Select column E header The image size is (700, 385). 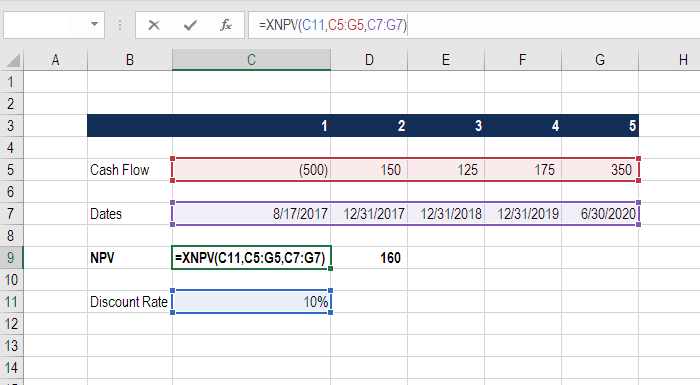coord(446,60)
